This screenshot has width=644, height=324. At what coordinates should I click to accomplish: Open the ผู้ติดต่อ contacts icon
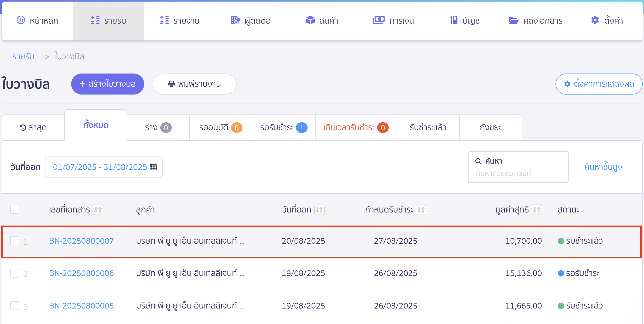[235, 20]
